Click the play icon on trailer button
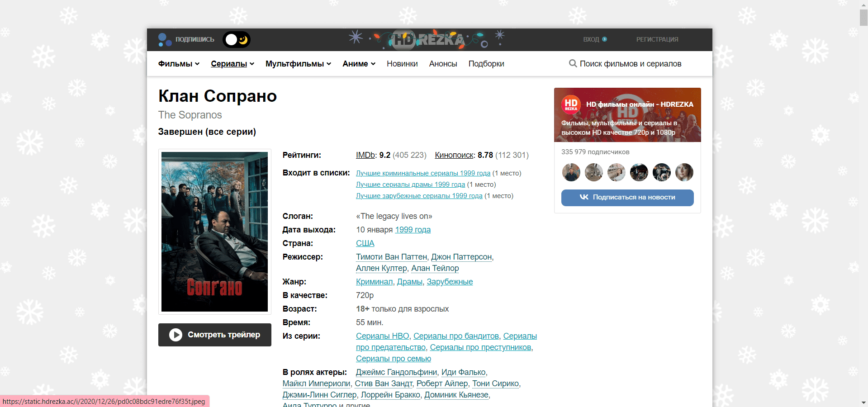Image resolution: width=868 pixels, height=407 pixels. tap(175, 335)
